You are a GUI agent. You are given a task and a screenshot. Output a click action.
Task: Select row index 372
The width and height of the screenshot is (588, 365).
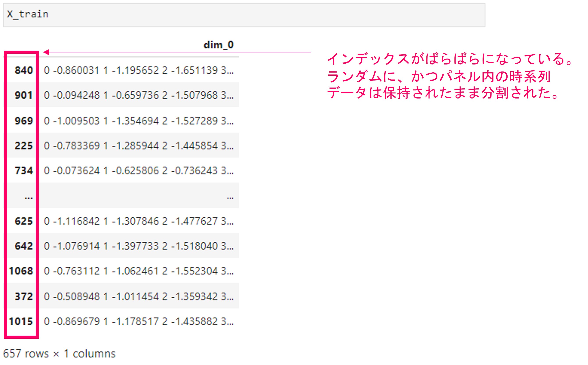coord(24,296)
